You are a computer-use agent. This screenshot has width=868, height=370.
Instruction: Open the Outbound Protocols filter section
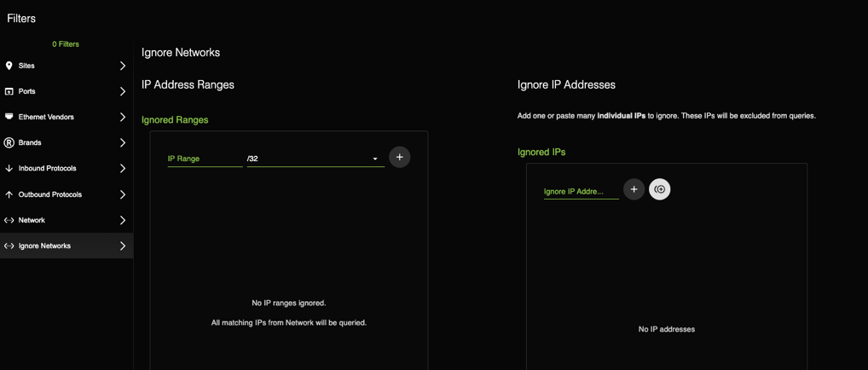(x=67, y=194)
